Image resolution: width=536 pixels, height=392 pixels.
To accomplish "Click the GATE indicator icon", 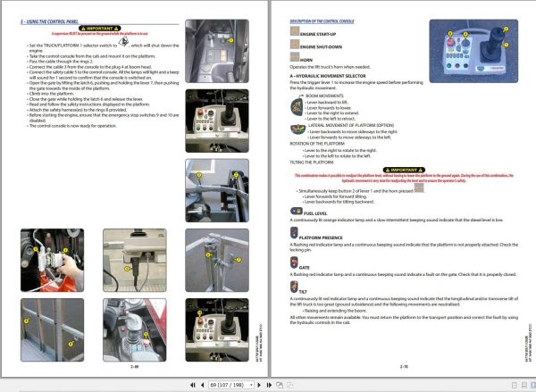I will click(x=294, y=263).
